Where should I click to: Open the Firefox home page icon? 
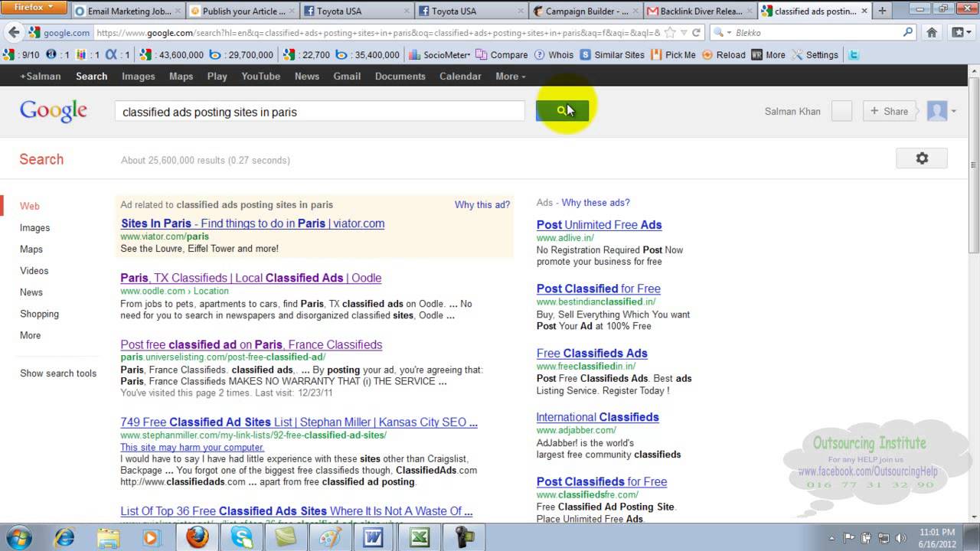pyautogui.click(x=932, y=33)
